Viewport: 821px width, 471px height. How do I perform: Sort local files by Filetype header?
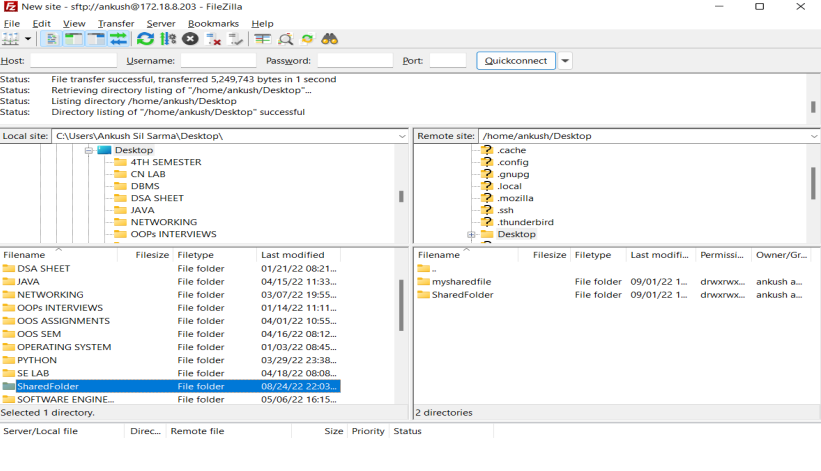click(x=215, y=255)
